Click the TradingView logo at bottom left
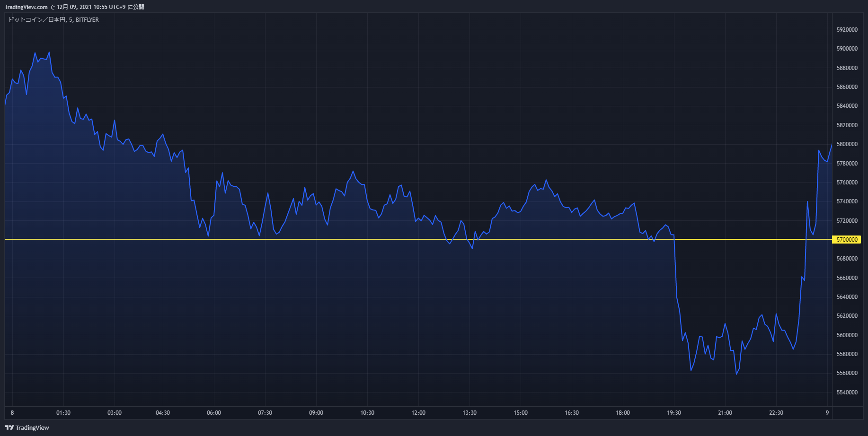 click(27, 427)
